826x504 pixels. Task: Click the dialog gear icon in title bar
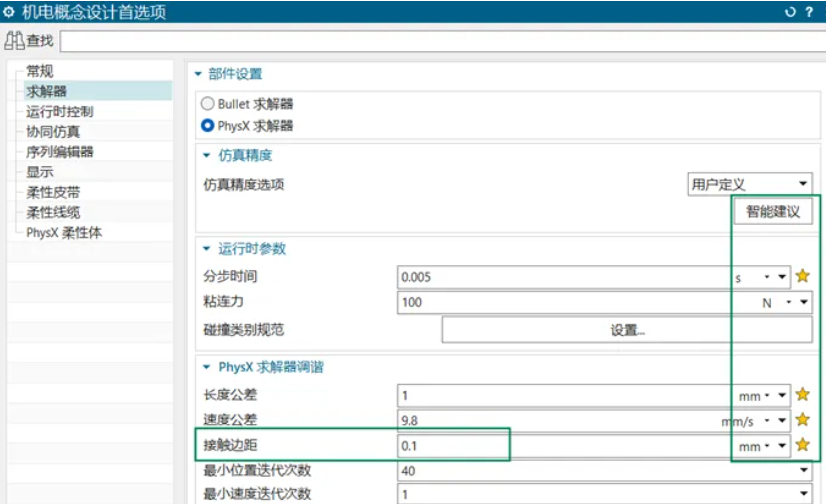[x=9, y=12]
